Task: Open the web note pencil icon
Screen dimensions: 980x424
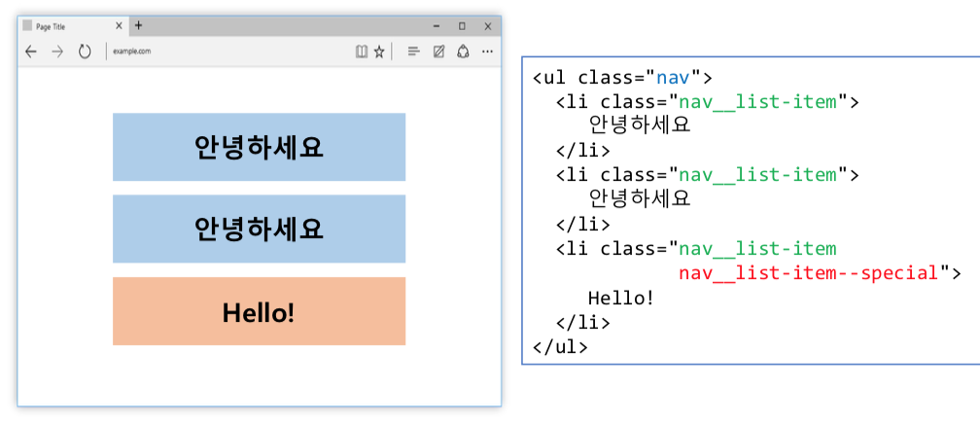Action: pos(438,52)
